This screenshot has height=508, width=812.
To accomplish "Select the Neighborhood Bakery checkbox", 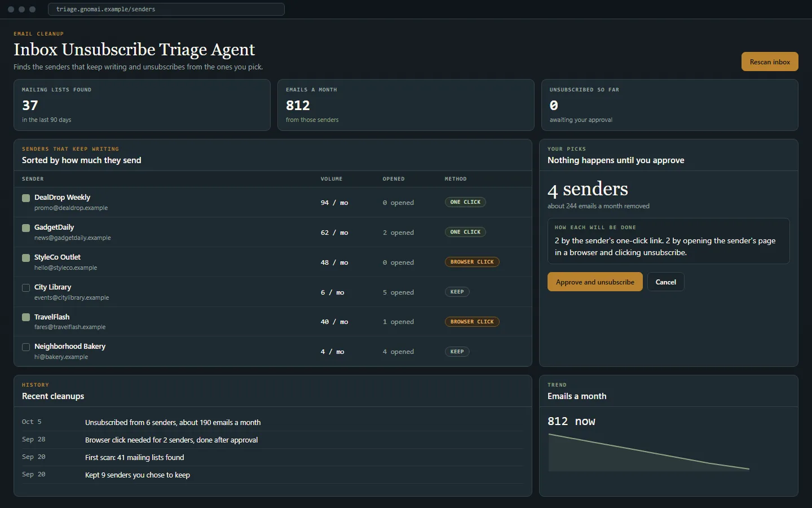I will 26,347.
